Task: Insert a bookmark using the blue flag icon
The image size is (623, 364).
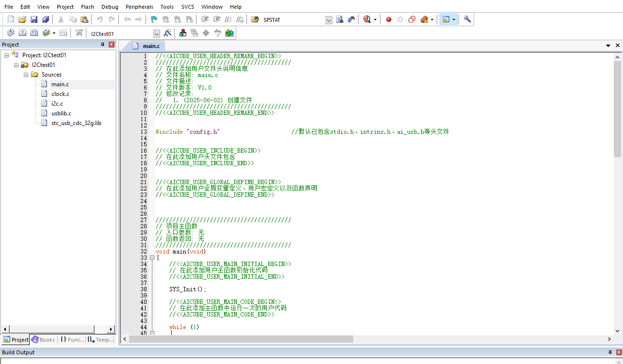Action: tap(154, 19)
